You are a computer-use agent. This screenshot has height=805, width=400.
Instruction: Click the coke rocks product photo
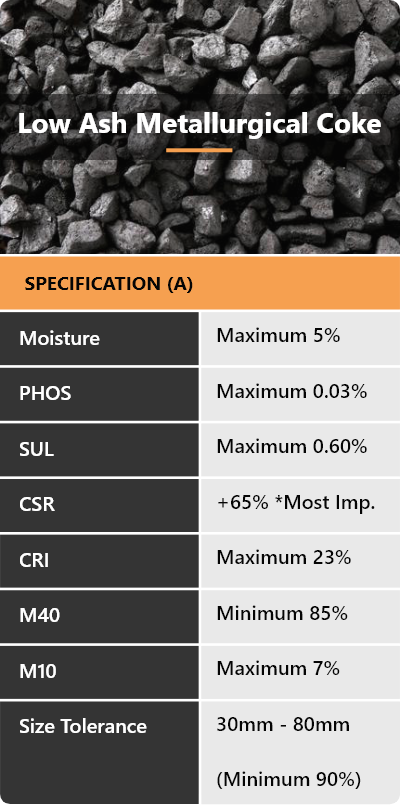200,127
